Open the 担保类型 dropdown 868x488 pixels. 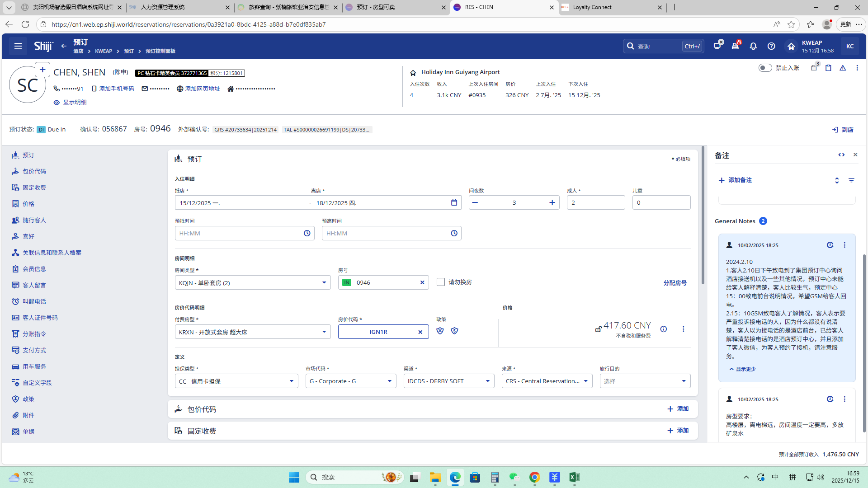(x=291, y=381)
